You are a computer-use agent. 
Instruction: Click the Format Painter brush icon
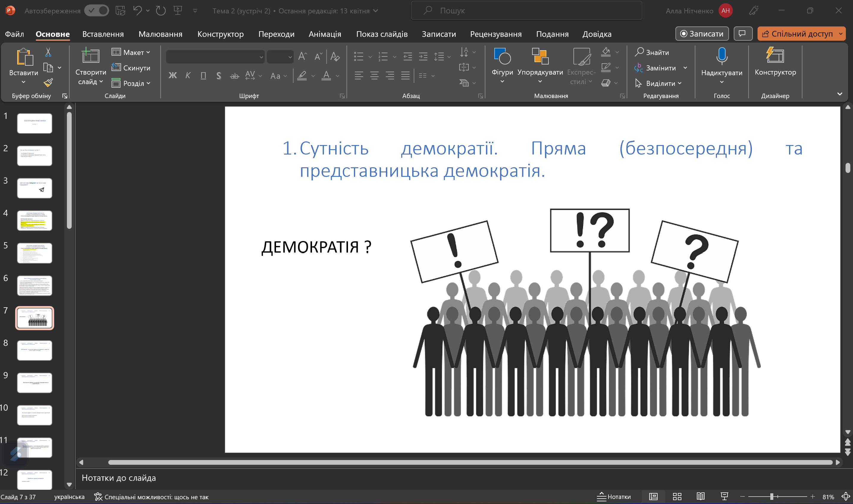point(48,83)
